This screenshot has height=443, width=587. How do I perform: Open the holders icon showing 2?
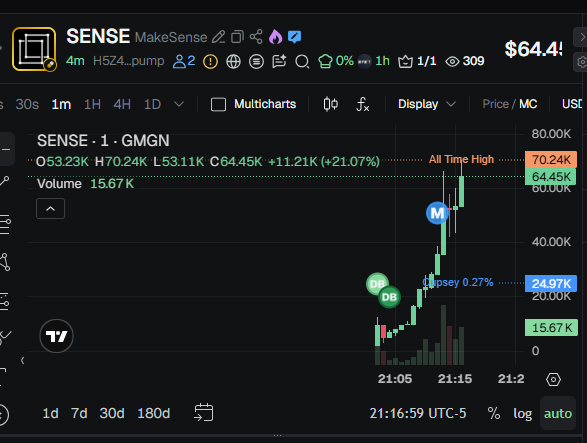pyautogui.click(x=184, y=61)
